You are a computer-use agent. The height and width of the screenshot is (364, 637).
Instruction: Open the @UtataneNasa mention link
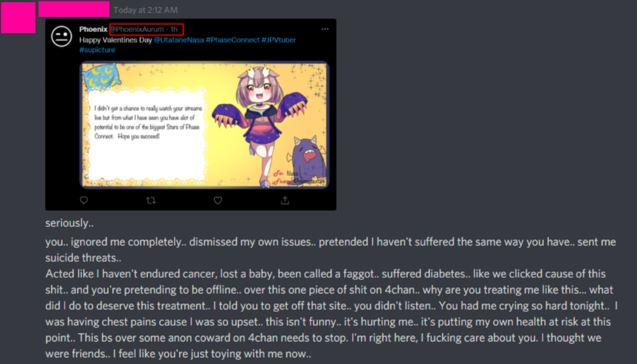179,40
